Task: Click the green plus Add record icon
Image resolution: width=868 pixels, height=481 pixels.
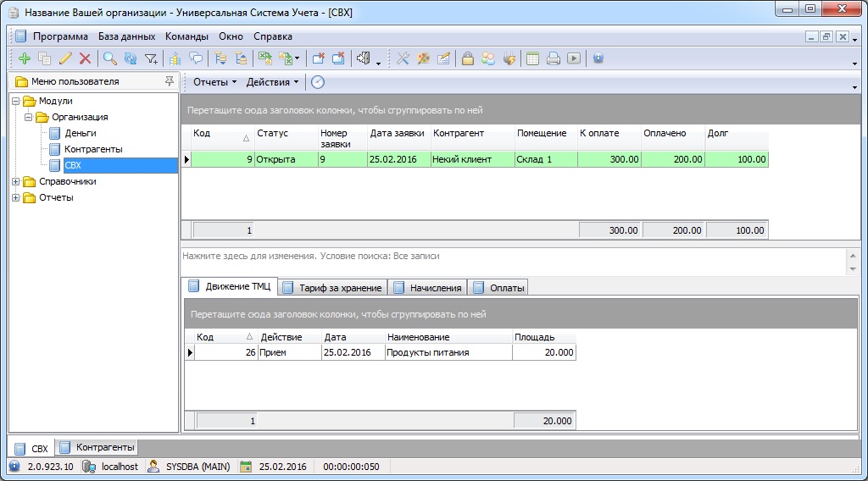Action: coord(24,58)
